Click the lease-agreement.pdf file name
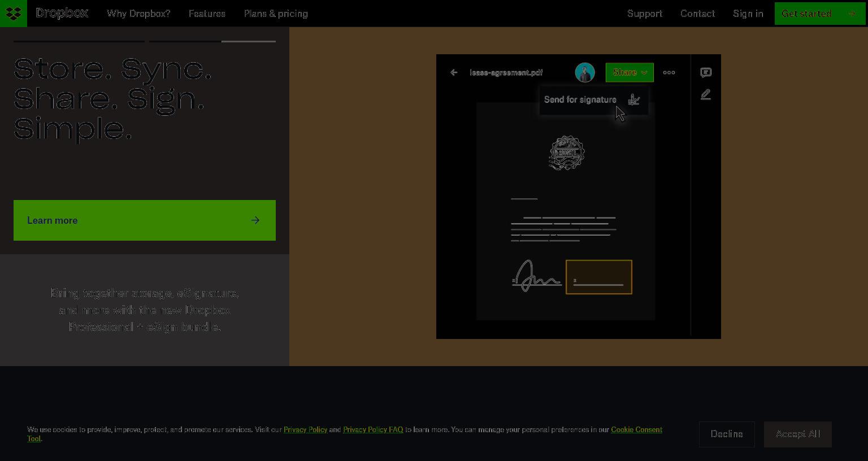Screen dimensions: 868x461 coord(506,72)
